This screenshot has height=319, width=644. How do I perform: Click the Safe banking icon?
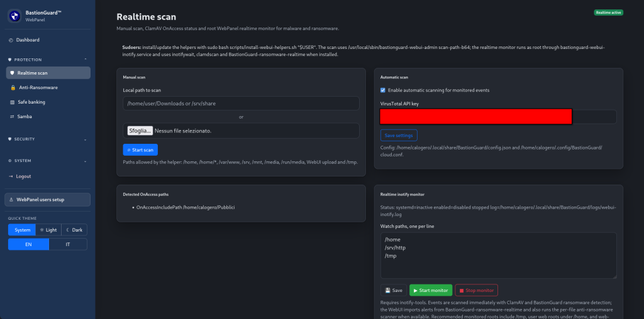pyautogui.click(x=13, y=102)
